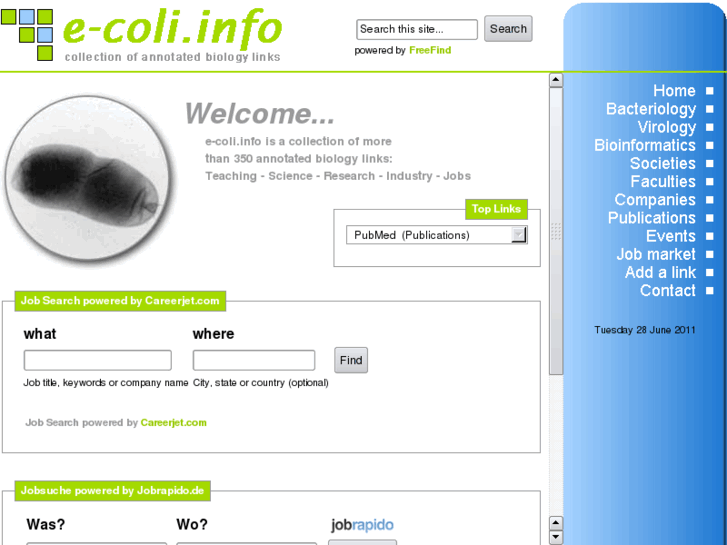
Task: Click 'City, state or country (optional)' hint
Action: click(261, 383)
